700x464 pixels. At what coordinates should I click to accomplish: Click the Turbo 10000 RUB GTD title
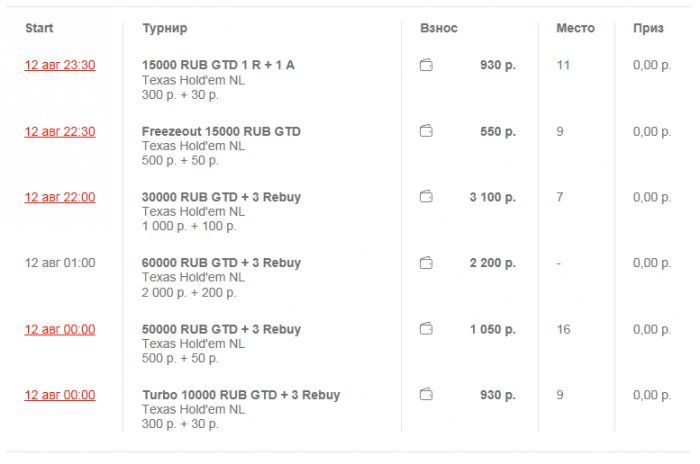pos(241,395)
